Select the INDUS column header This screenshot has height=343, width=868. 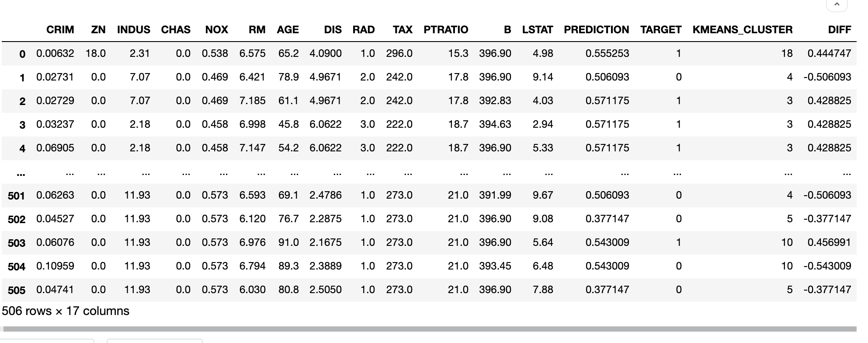point(133,30)
